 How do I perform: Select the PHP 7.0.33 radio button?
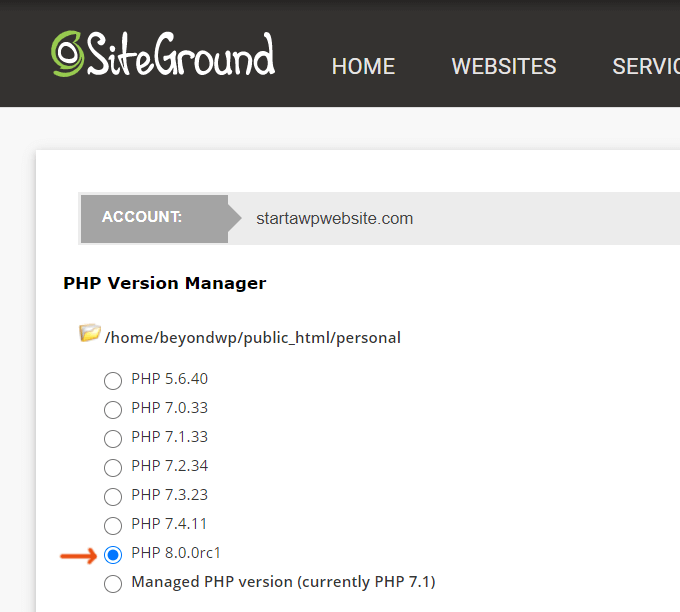click(113, 410)
